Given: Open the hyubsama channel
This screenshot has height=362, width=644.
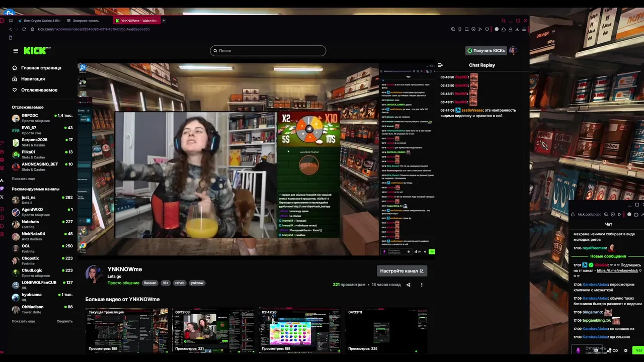Looking at the screenshot, I should pos(43,297).
